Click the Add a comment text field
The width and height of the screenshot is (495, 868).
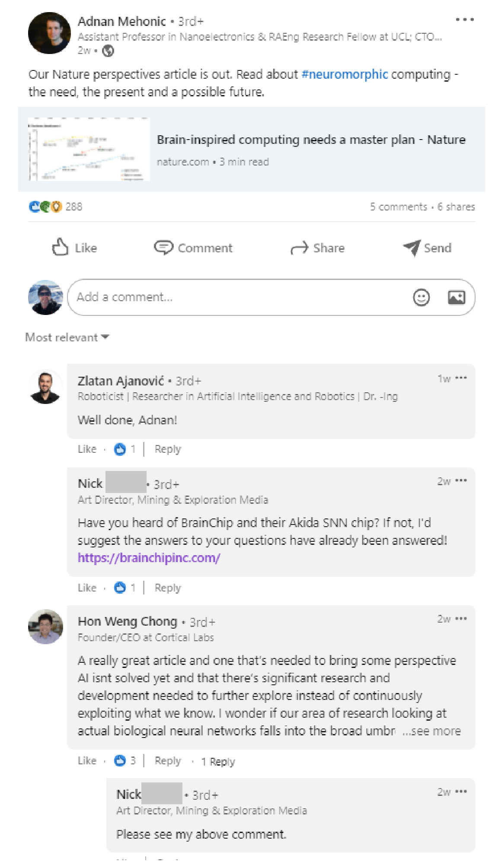pos(238,297)
